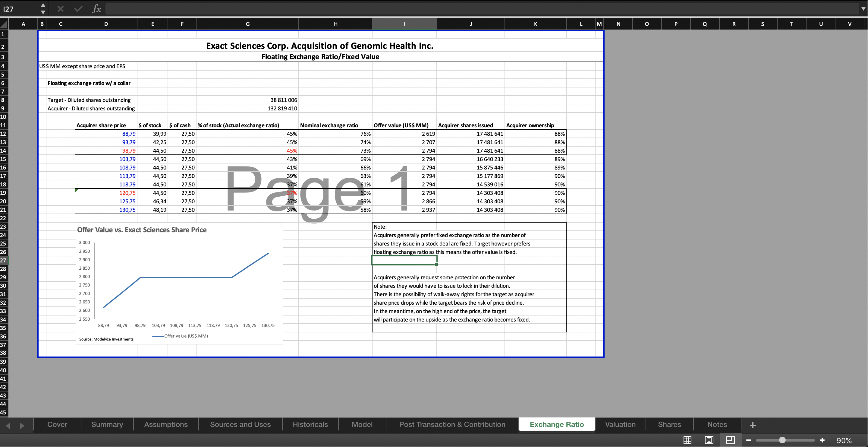
Task: Expand the formula bar with the arrow
Action: 863,9
